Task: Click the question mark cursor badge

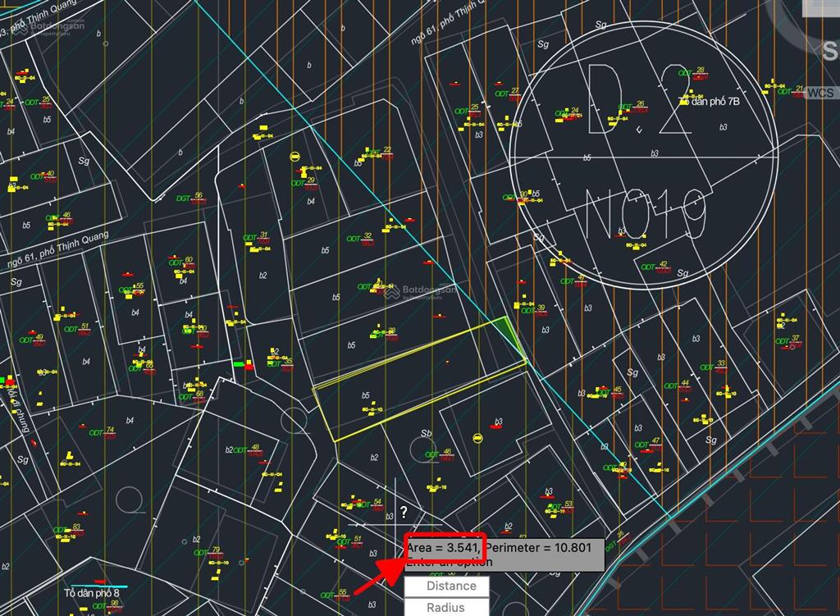Action: click(404, 512)
